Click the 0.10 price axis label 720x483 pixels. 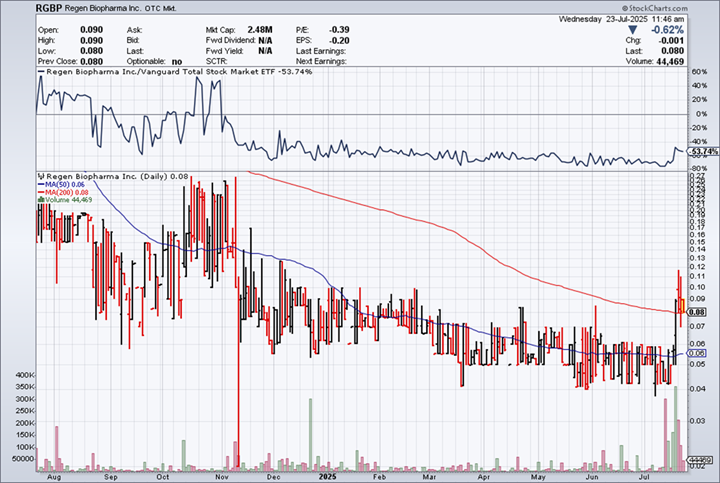[698, 287]
